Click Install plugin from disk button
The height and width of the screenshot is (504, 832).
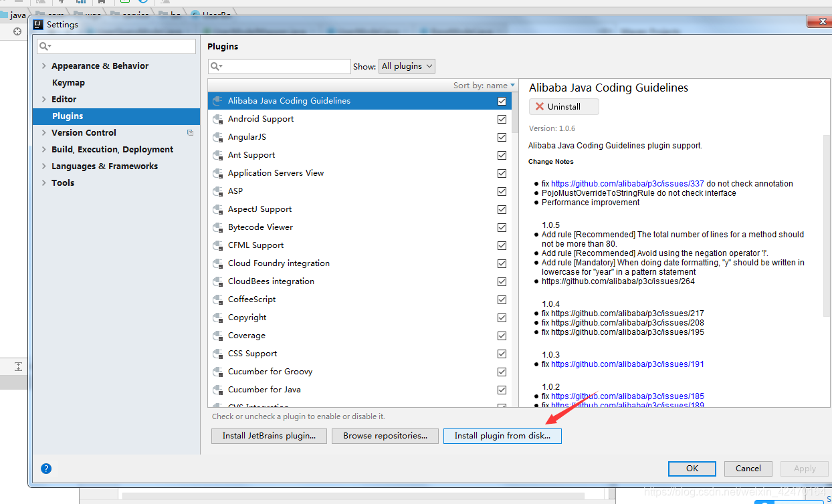(502, 436)
